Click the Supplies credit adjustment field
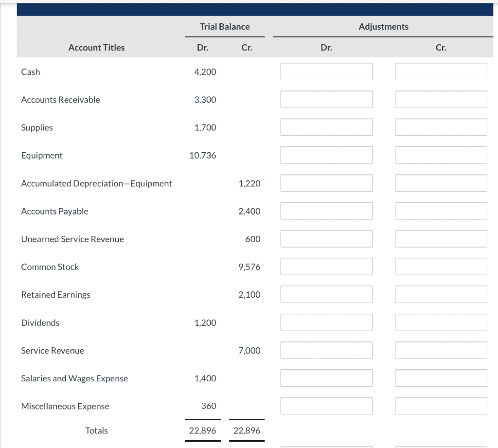Viewport: 498px width, 448px height. click(441, 127)
